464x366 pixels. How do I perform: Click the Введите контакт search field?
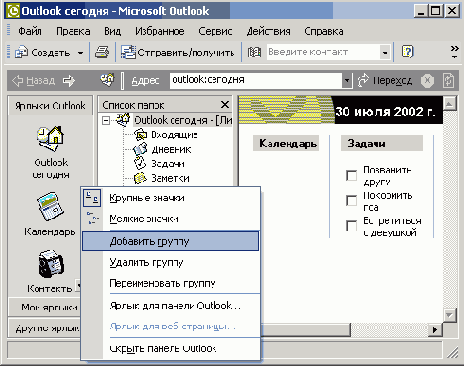coord(323,52)
